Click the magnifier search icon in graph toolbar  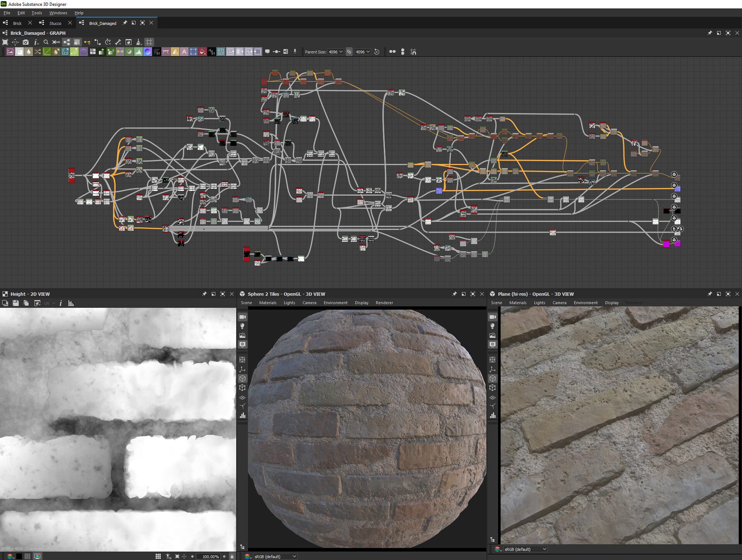46,42
